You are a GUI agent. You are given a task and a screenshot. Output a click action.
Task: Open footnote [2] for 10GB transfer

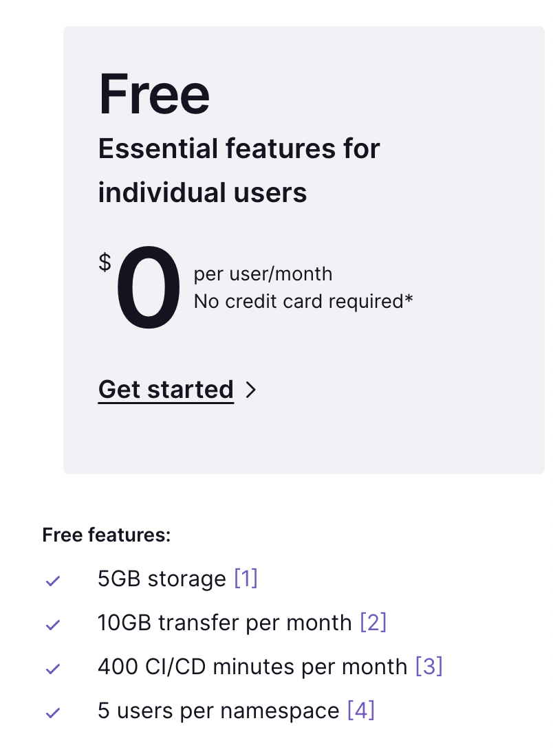coord(373,622)
